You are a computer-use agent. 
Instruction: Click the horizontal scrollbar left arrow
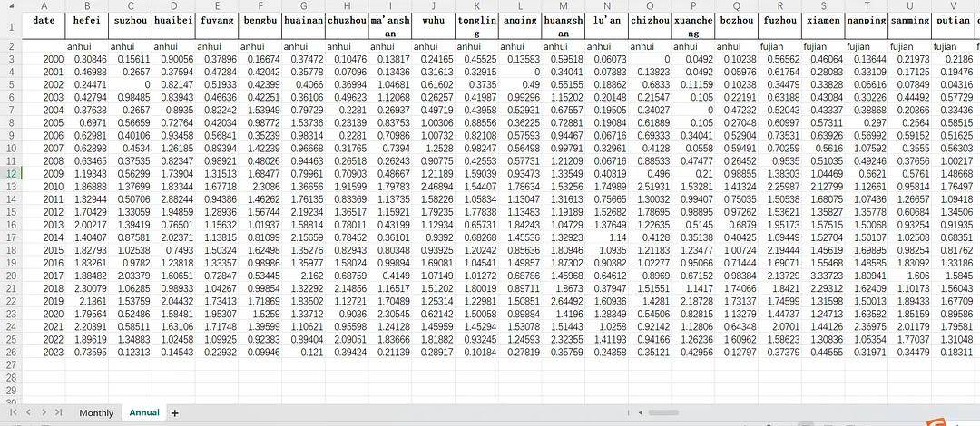click(640, 413)
